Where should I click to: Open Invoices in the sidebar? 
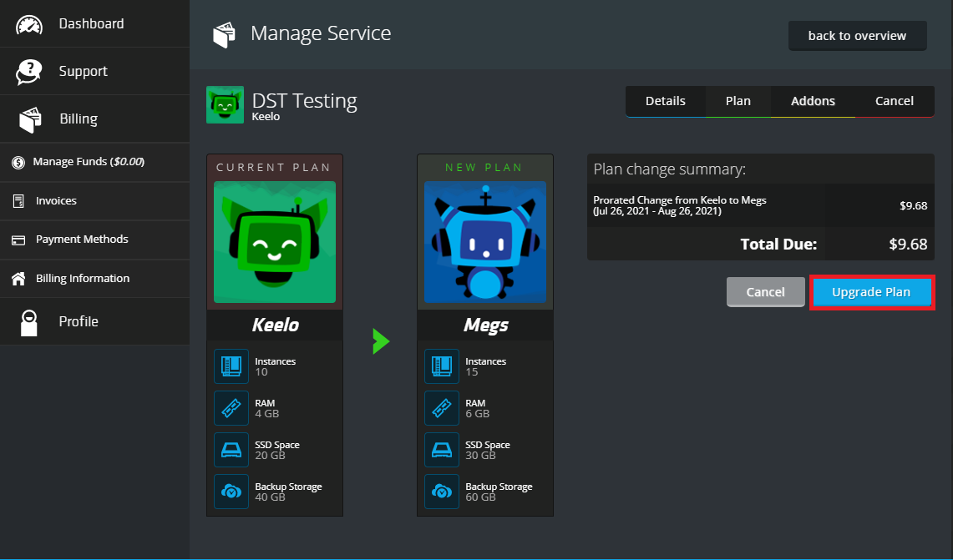[x=95, y=201]
